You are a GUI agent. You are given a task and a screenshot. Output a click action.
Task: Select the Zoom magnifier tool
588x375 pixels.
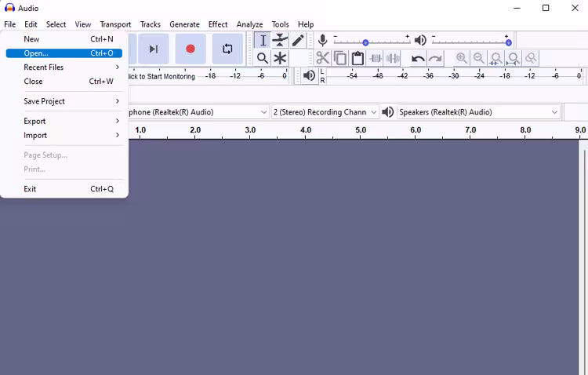point(263,58)
